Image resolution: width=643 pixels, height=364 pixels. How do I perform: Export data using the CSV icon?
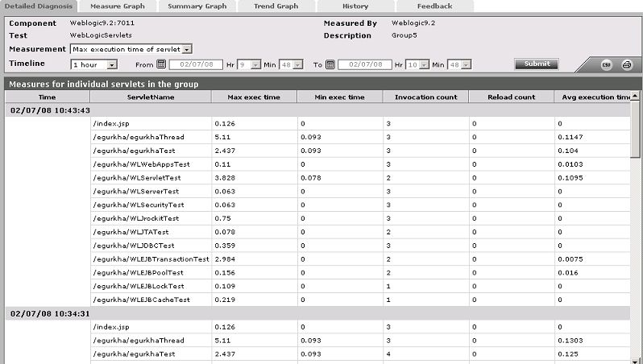pos(607,64)
